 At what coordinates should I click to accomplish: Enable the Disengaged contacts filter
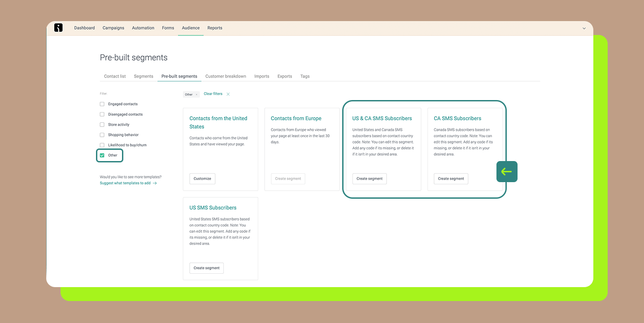102,114
